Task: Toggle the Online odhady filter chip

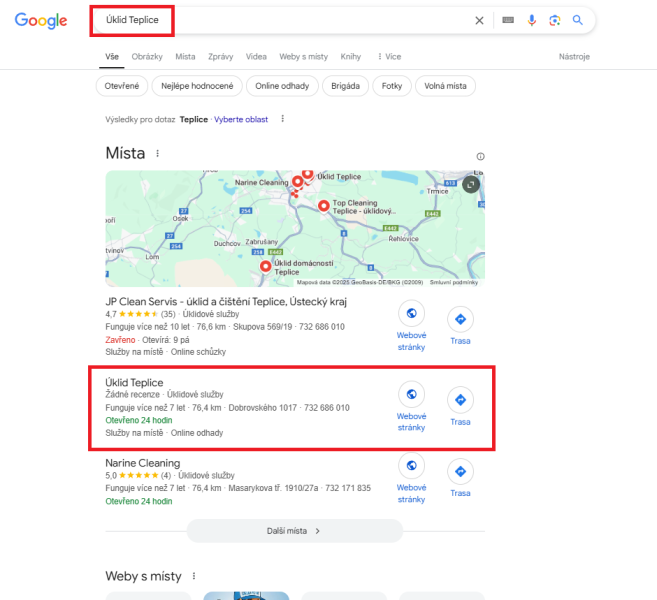Action: [x=282, y=86]
